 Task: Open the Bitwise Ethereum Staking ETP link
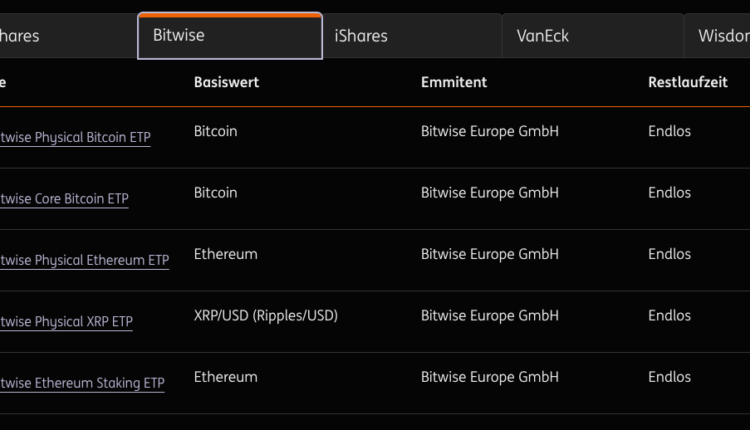coord(82,383)
